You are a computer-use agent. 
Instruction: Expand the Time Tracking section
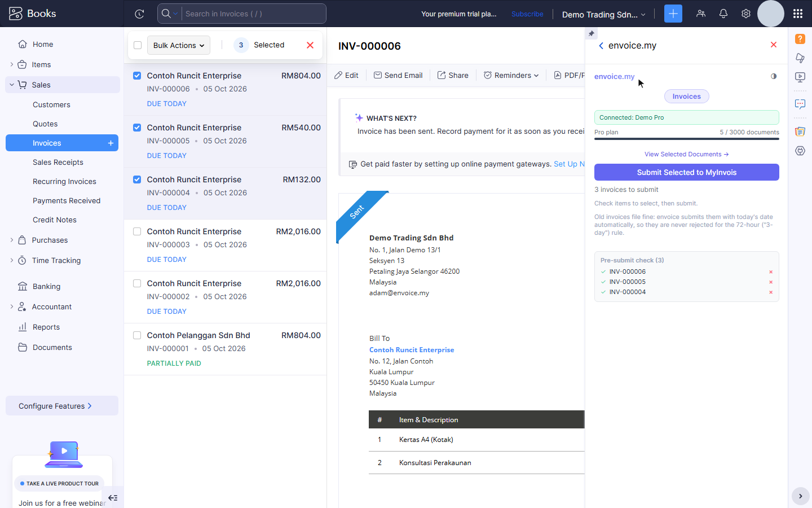(11, 260)
